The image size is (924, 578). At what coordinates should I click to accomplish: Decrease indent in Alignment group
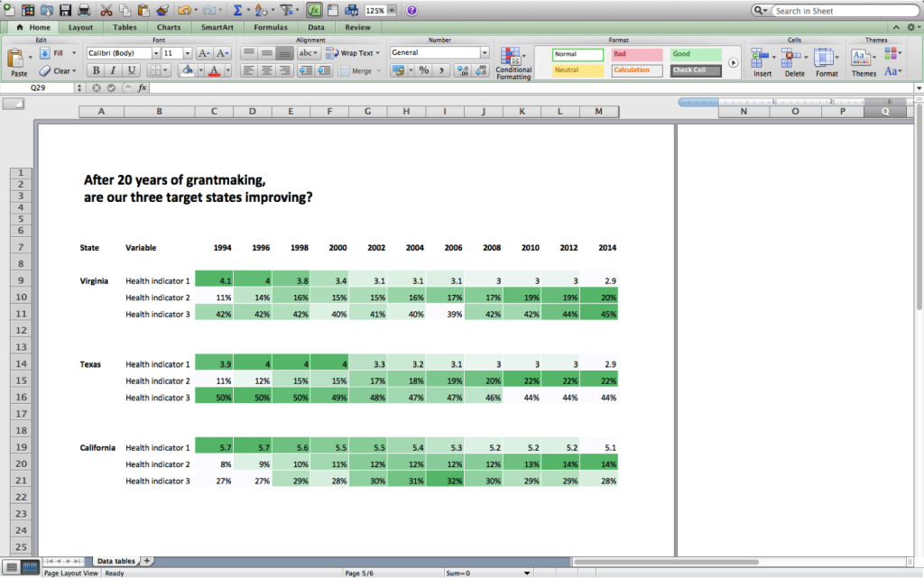pos(305,70)
